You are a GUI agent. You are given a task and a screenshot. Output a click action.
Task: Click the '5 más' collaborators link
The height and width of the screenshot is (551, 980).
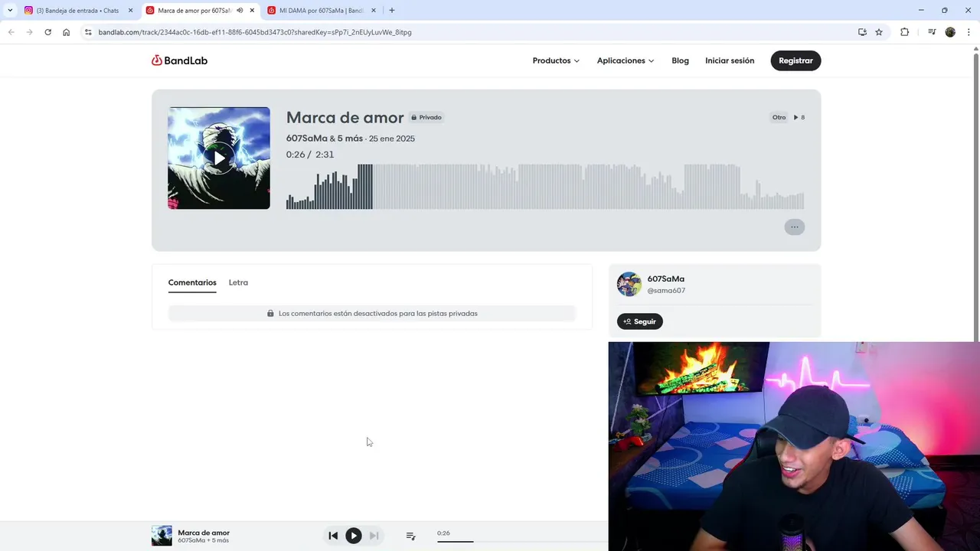click(x=350, y=139)
